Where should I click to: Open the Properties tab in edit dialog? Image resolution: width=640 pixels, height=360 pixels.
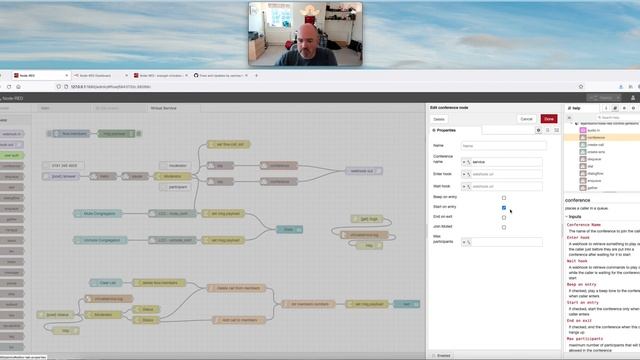pos(455,130)
